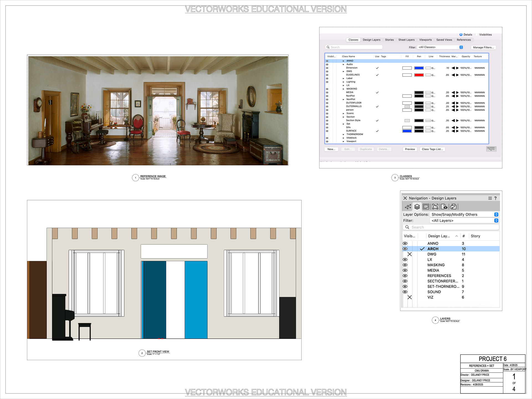Click the Viewports icon in Navigation palette
The image size is (532, 399).
[x=435, y=207]
